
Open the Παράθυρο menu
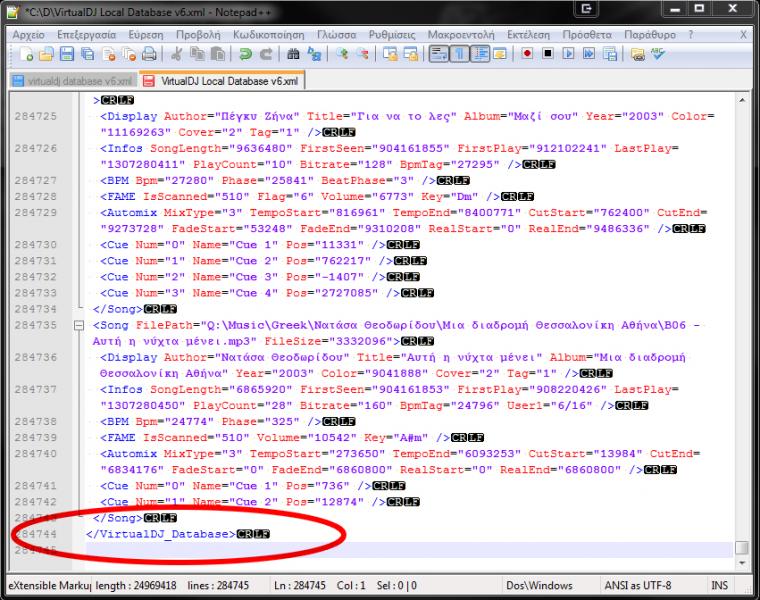[650, 35]
